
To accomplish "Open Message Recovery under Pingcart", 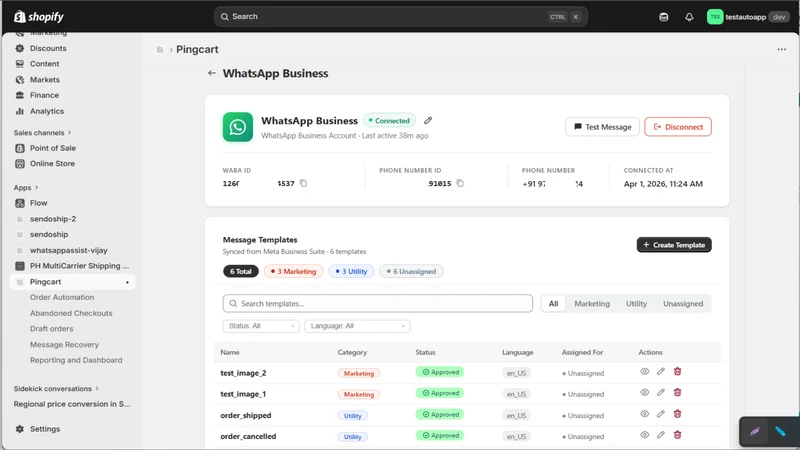I will [x=64, y=345].
